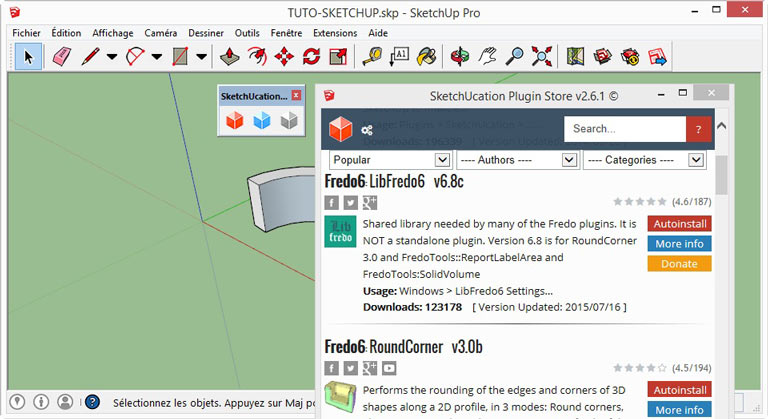Open the Add Location map tool

[x=576, y=56]
